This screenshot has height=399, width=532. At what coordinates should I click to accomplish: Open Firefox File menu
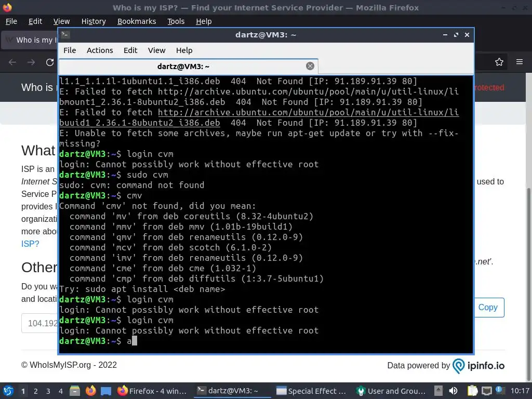click(11, 21)
